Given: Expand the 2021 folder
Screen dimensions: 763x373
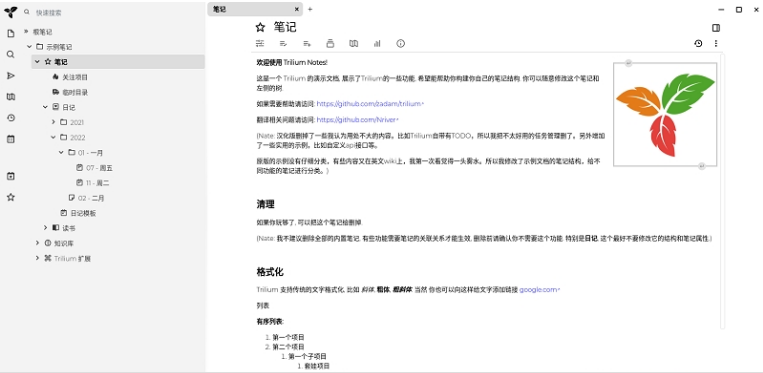Looking at the screenshot, I should [53, 122].
